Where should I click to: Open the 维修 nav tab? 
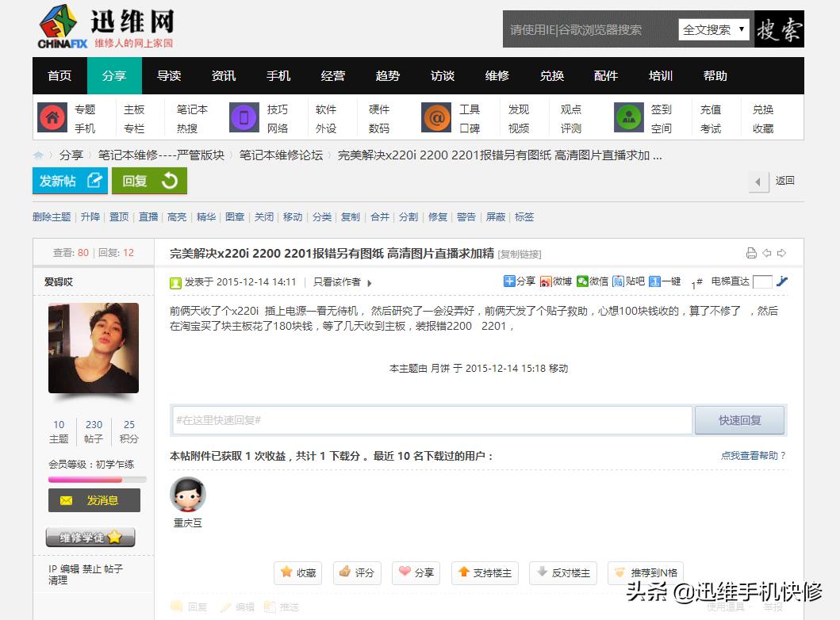(497, 75)
